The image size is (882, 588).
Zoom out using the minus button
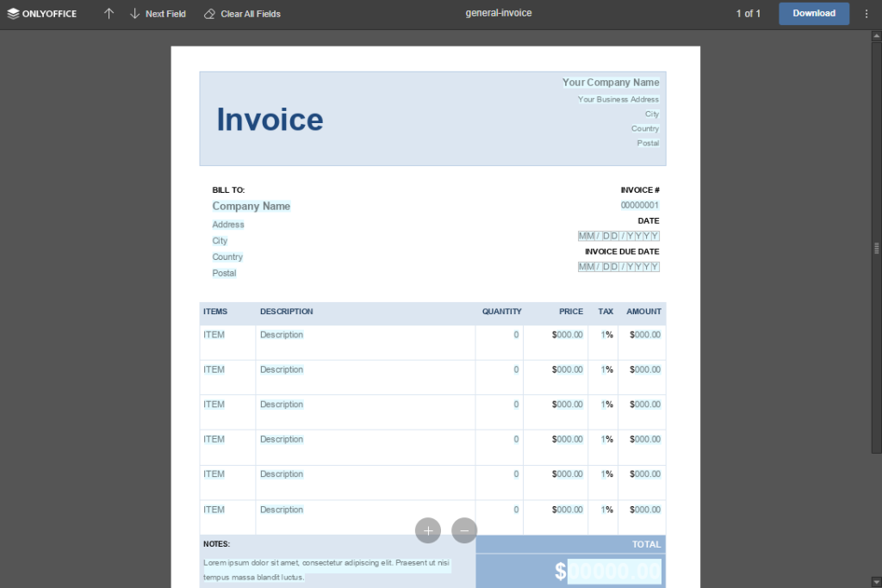(464, 530)
